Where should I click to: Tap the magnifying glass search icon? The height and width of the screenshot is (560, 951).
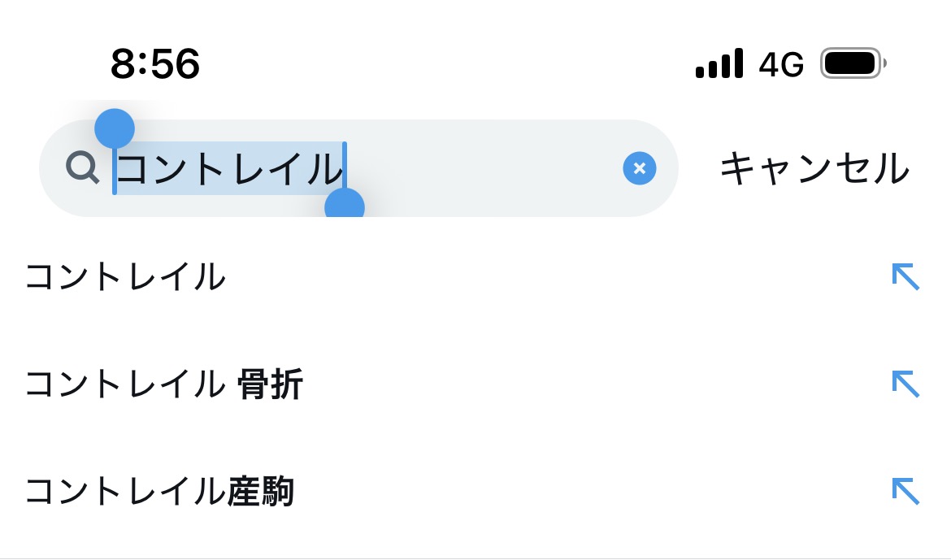(x=83, y=168)
